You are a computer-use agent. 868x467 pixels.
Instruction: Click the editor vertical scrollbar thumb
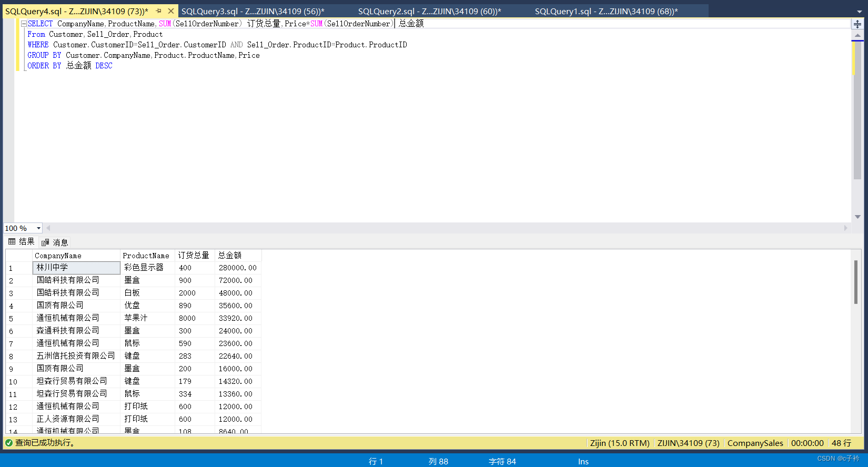[857, 110]
